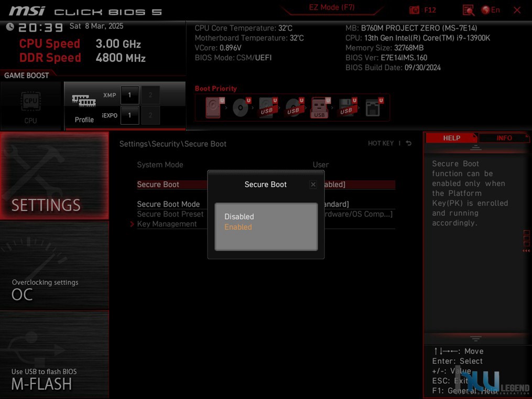This screenshot has width=532, height=399.
Task: Click the BIOS Mode CSM/UEFI line
Action: (233, 58)
